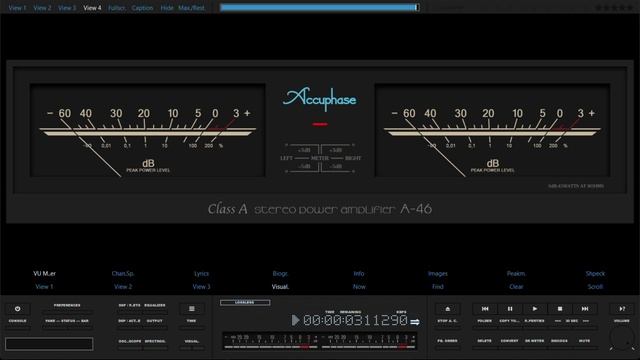Click the Convert button
640x360 pixels.
coord(509,341)
